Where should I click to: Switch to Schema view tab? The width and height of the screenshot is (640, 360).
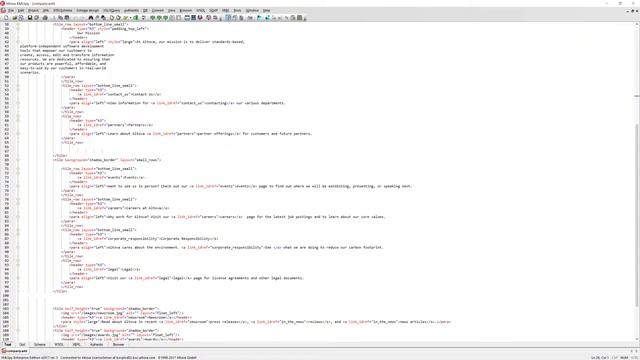(x=40, y=344)
